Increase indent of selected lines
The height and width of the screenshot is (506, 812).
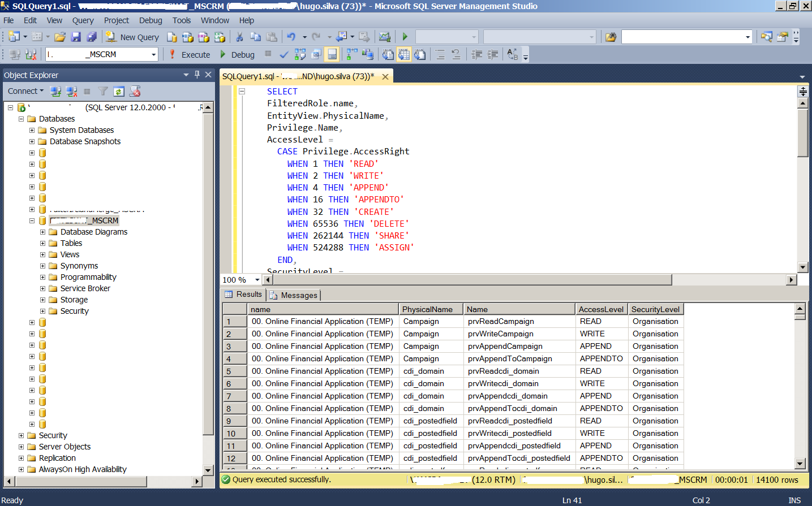point(493,54)
